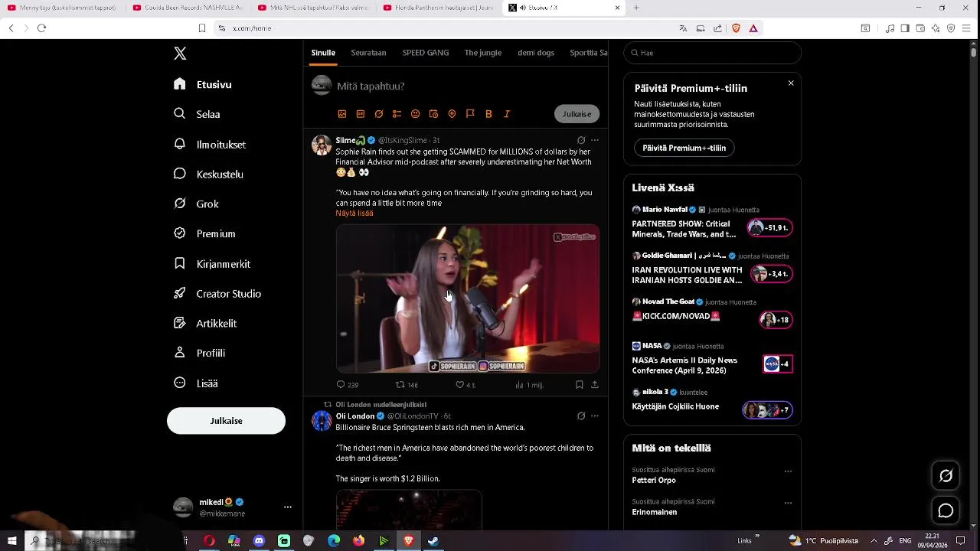Switch to the SPEED GANG tab
This screenshot has width=980, height=551.
point(426,53)
